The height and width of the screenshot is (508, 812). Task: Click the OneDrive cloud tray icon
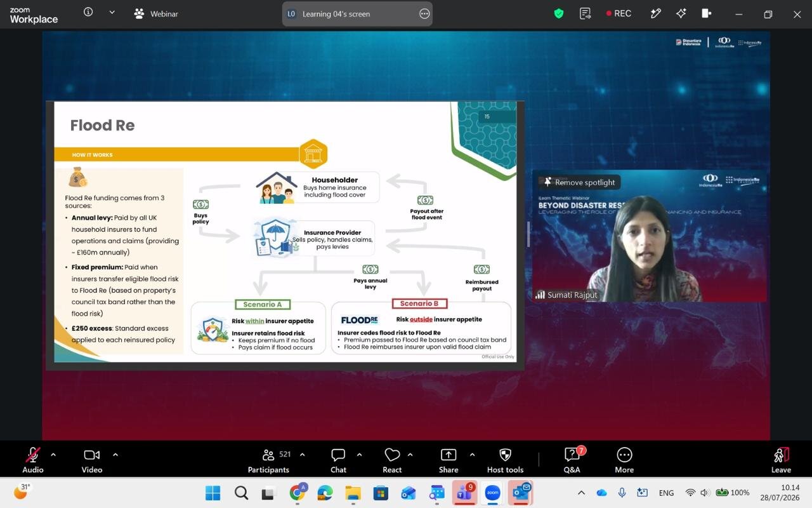tap(601, 493)
